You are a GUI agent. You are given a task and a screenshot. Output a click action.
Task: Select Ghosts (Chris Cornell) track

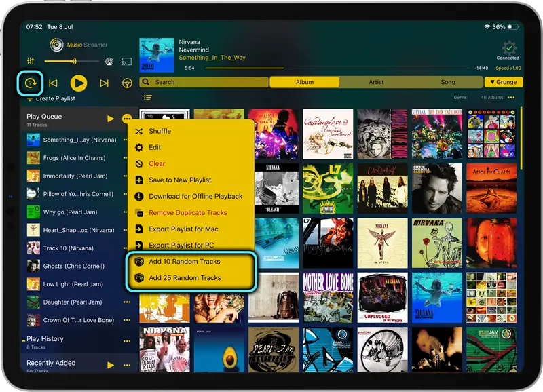tap(73, 266)
